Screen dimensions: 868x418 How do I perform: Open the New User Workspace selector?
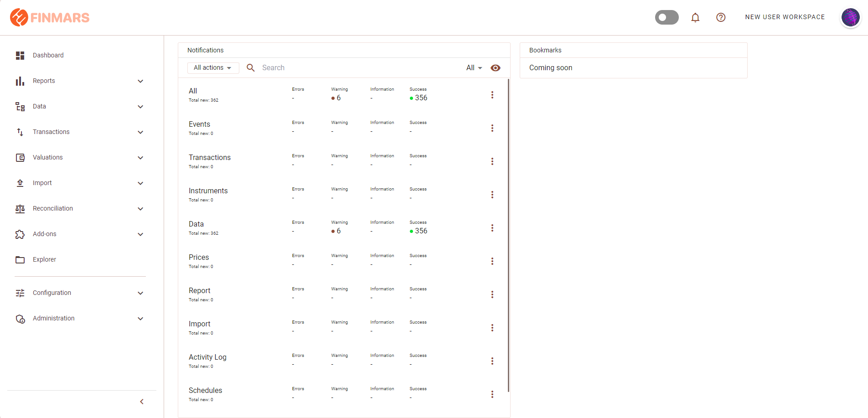pos(785,17)
